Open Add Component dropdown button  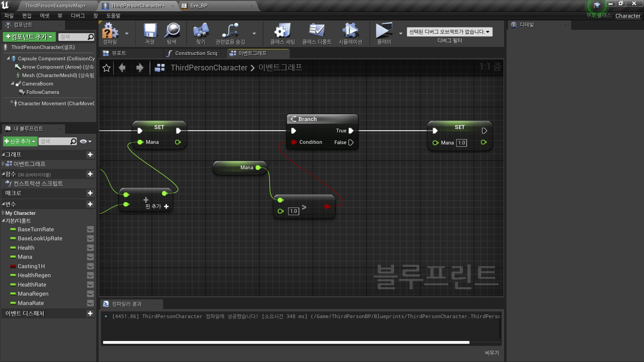pyautogui.click(x=29, y=37)
